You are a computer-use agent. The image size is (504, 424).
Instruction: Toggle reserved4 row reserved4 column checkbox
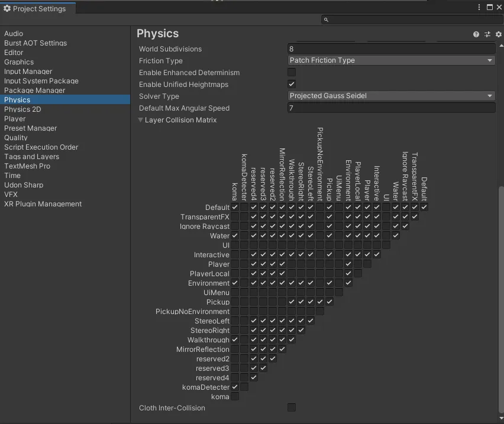(254, 377)
